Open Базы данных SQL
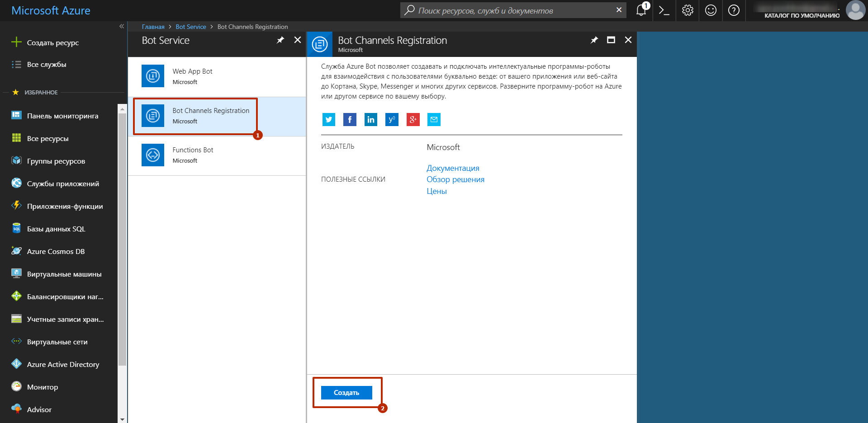Screen dimensions: 868x423 click(56, 229)
